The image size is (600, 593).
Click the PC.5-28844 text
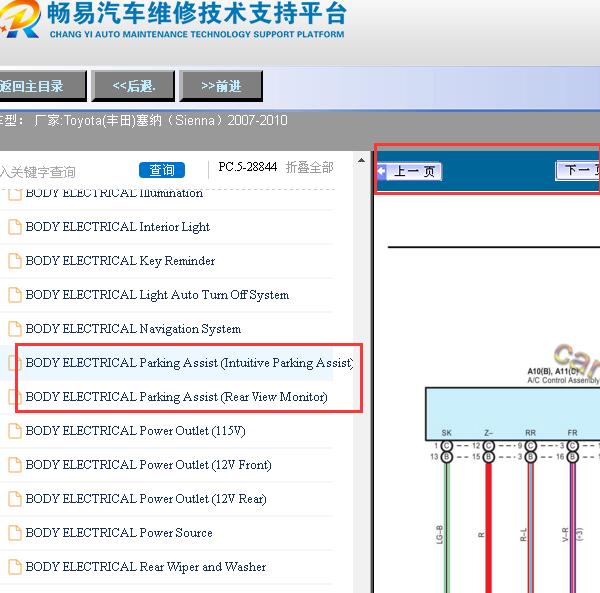pyautogui.click(x=248, y=167)
